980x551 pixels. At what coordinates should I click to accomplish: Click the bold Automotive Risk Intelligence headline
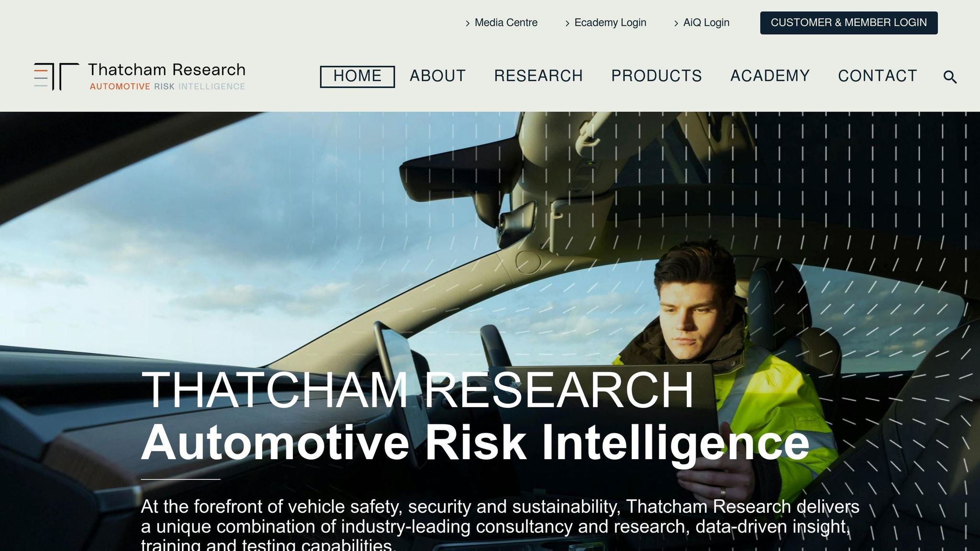coord(475,442)
